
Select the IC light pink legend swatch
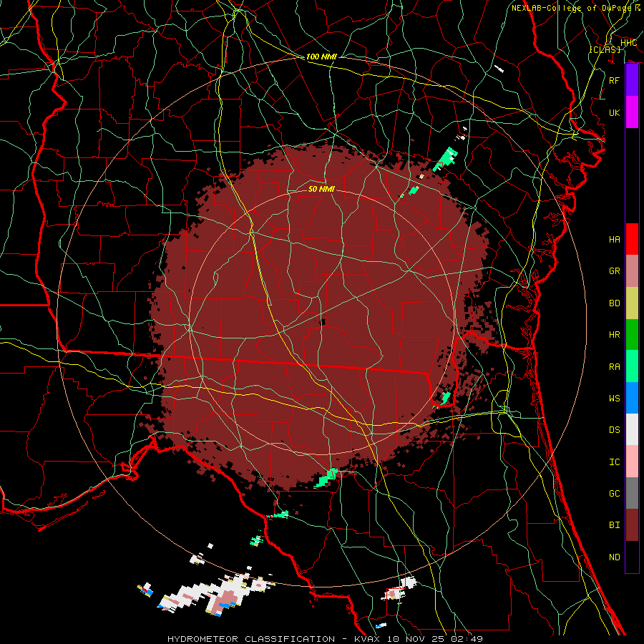tap(632, 462)
